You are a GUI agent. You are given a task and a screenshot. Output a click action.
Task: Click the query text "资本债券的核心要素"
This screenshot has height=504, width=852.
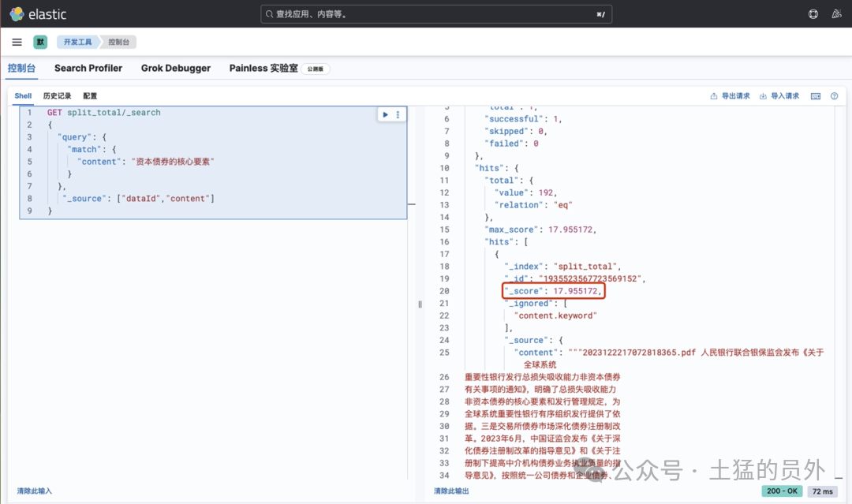pyautogui.click(x=173, y=162)
